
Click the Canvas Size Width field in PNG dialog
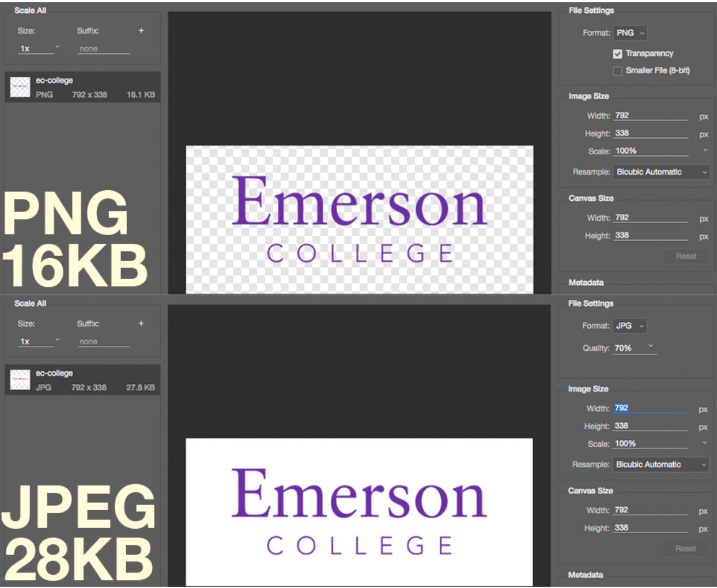coord(651,218)
